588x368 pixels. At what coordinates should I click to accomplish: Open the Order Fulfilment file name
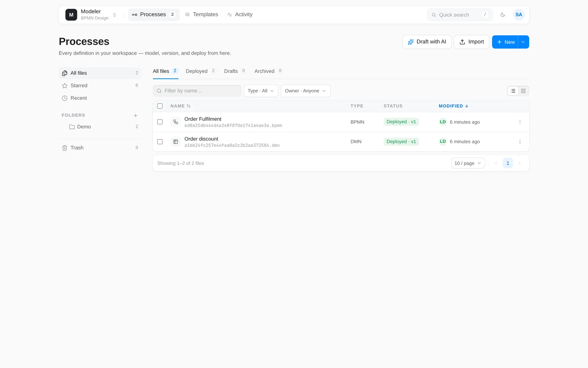pos(203,119)
